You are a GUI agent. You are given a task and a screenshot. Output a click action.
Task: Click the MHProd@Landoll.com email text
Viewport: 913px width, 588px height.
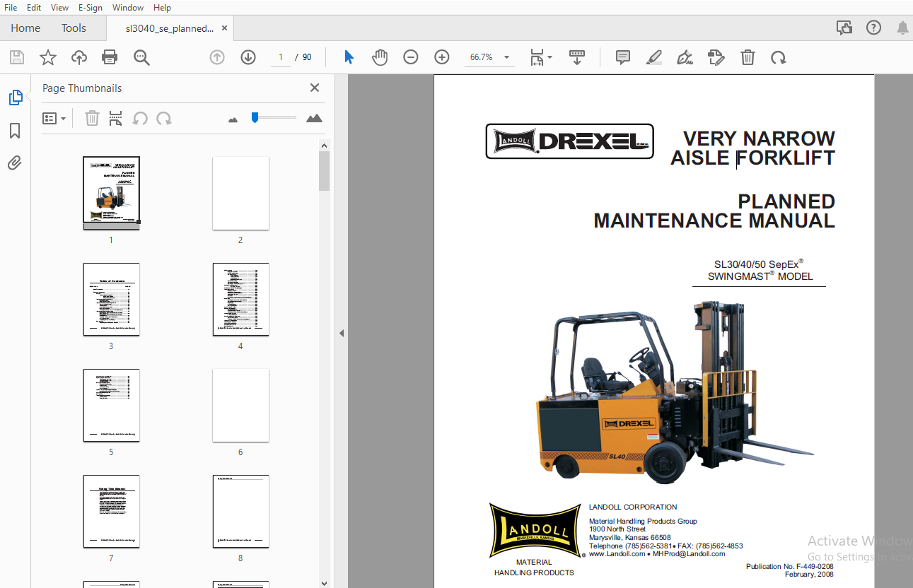click(688, 554)
